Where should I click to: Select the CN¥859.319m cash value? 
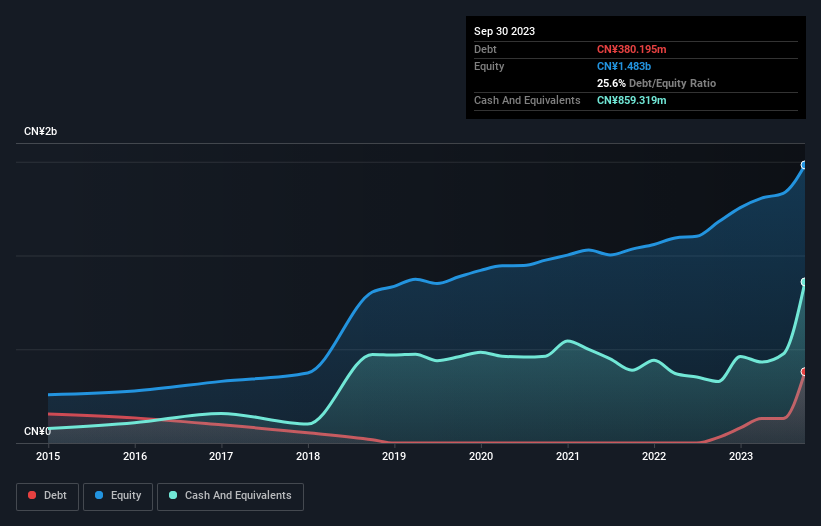631,100
